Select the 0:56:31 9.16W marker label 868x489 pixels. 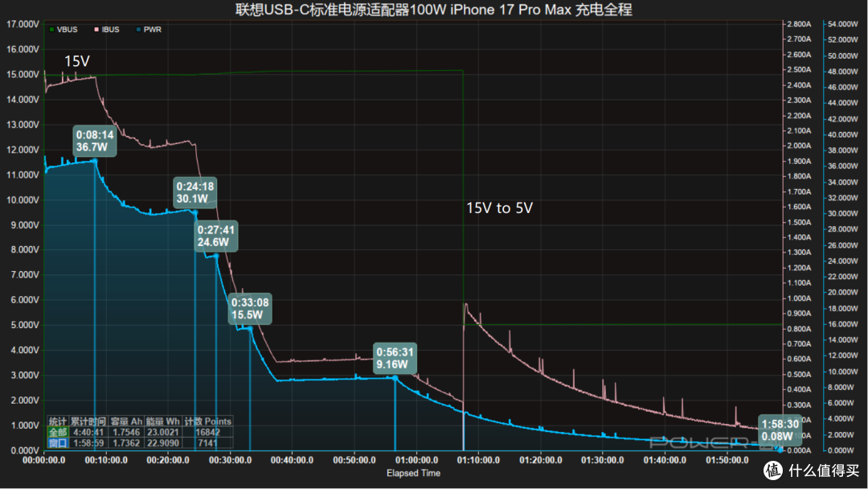[395, 358]
